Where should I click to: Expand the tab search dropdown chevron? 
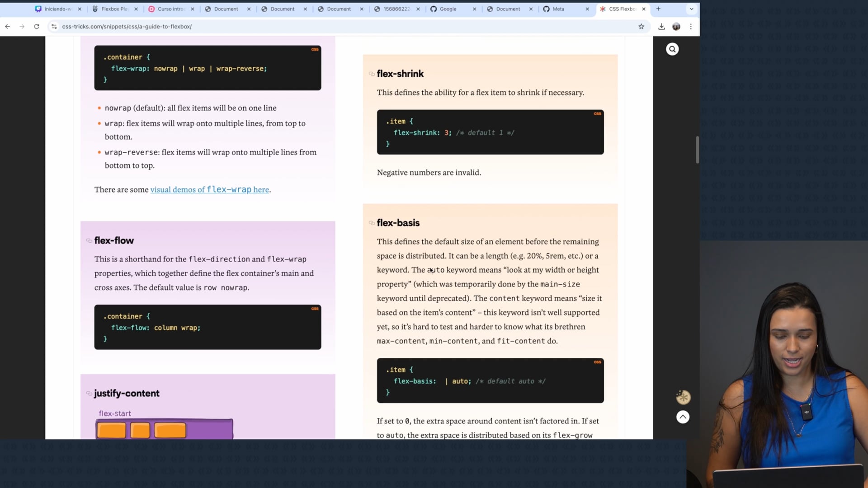[691, 9]
